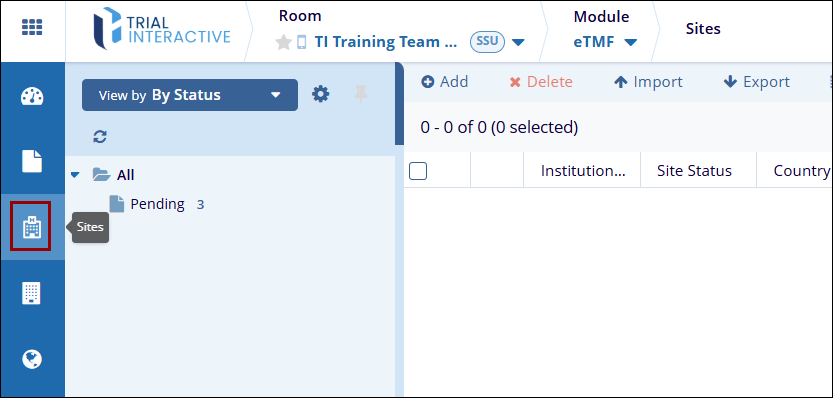Image resolution: width=833 pixels, height=398 pixels.
Task: Open the View by By Status dropdown
Action: (x=190, y=95)
